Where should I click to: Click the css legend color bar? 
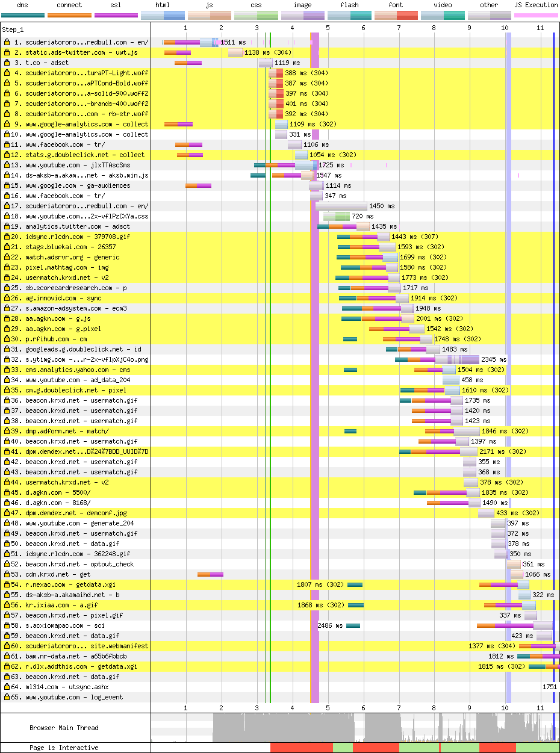(x=256, y=15)
